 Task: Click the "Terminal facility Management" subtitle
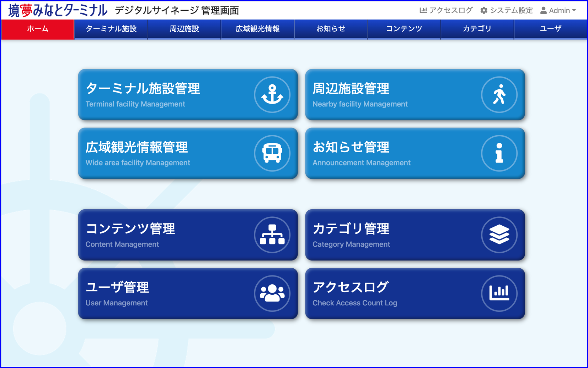pos(135,104)
